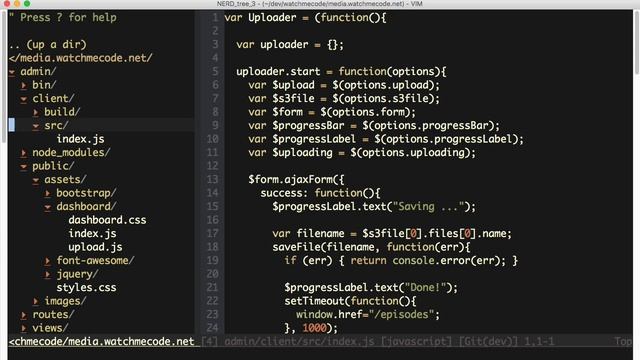Open upload.js in the tree
This screenshot has height=360, width=640.
pyautogui.click(x=95, y=247)
